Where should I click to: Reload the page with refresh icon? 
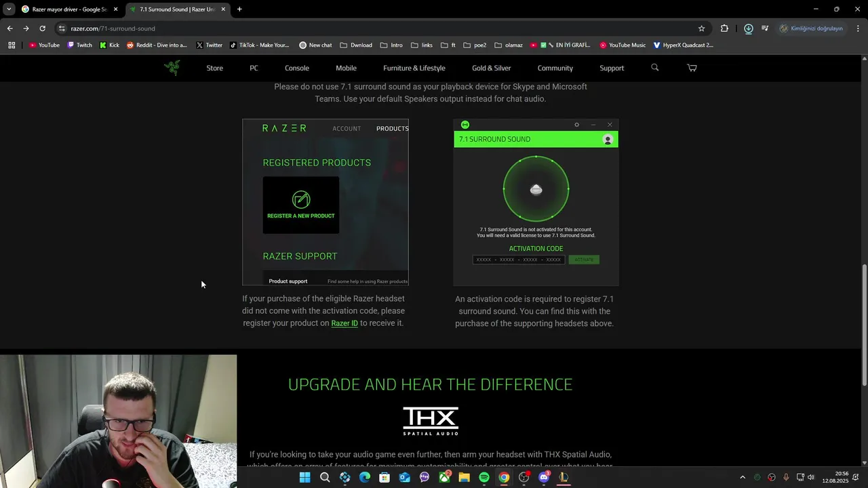[x=42, y=28]
